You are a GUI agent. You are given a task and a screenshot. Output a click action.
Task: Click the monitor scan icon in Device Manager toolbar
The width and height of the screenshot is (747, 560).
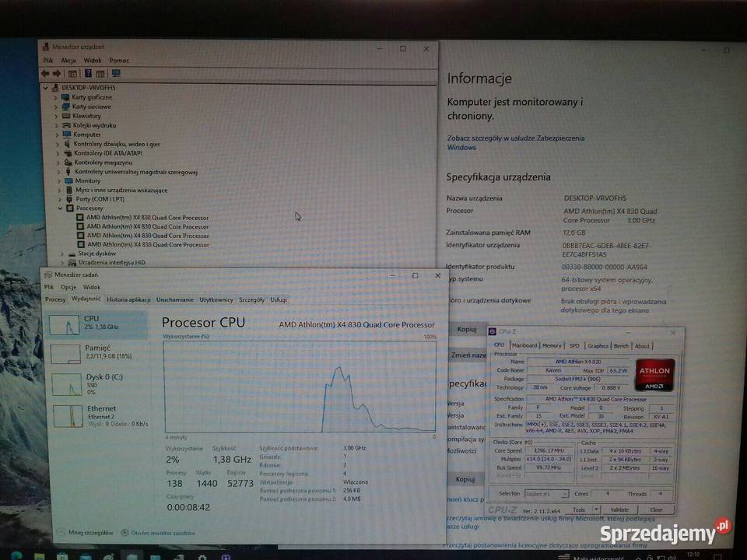click(x=116, y=73)
